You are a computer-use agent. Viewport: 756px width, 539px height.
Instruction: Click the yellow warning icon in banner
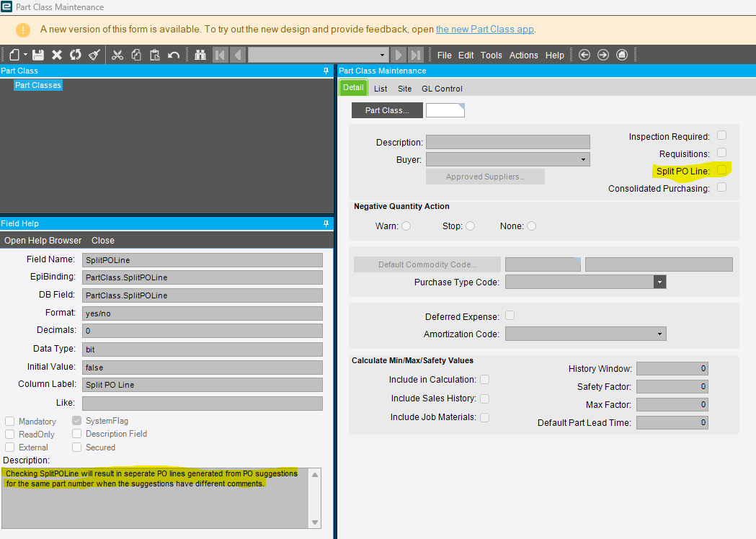click(22, 30)
